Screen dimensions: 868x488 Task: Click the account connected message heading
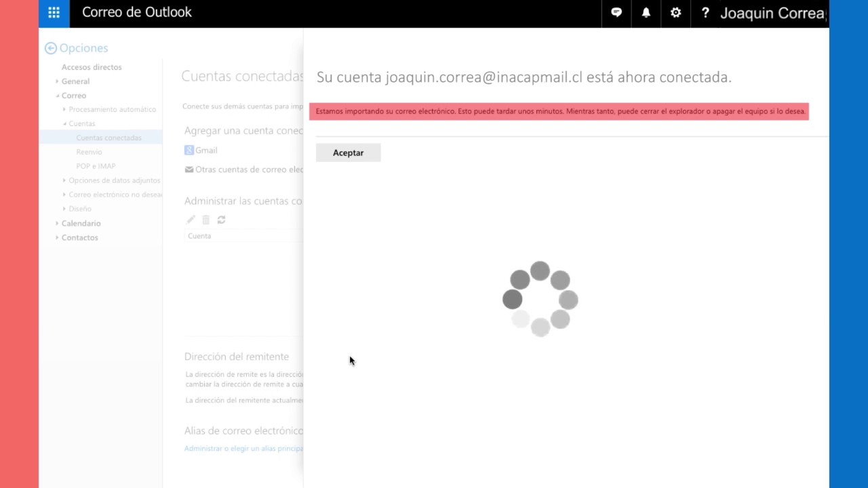[524, 77]
